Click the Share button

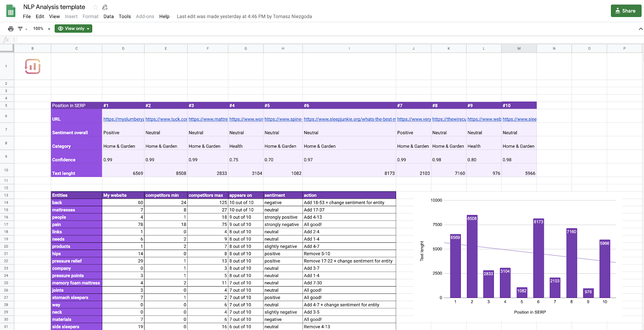626,11
